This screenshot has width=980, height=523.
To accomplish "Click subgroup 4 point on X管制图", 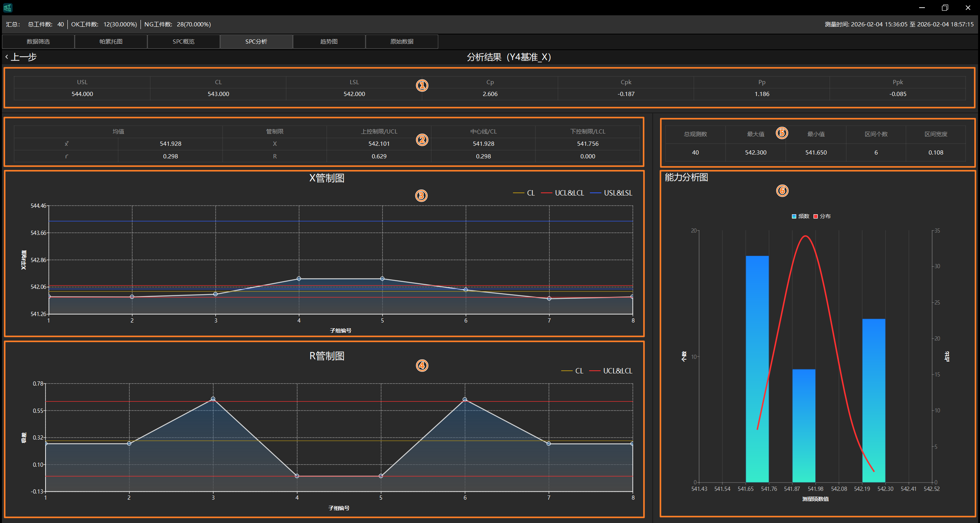I will coord(299,279).
